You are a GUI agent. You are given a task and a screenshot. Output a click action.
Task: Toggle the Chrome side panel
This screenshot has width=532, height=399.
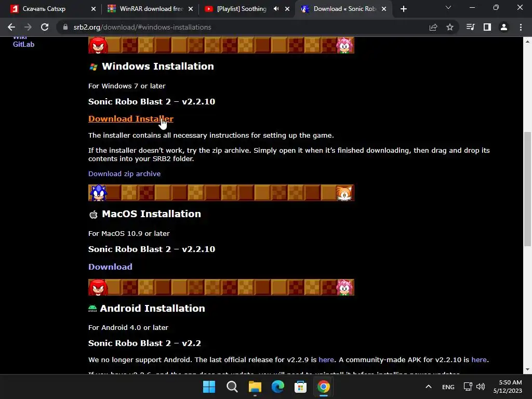tap(487, 27)
